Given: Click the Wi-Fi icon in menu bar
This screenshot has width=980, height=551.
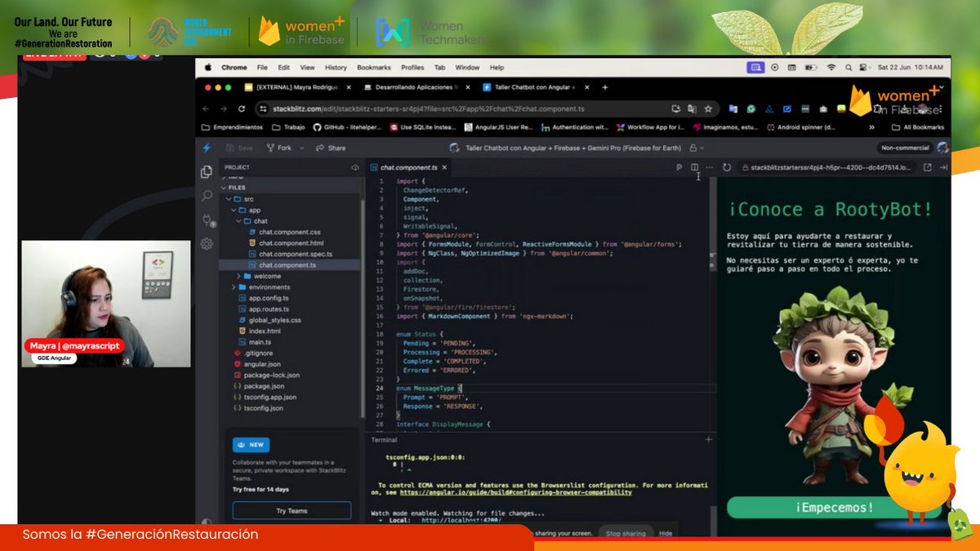Looking at the screenshot, I should tap(831, 68).
